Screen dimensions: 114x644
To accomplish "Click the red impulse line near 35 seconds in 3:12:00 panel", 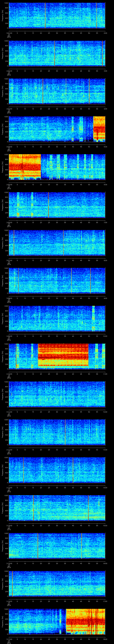I will pos(65,432).
